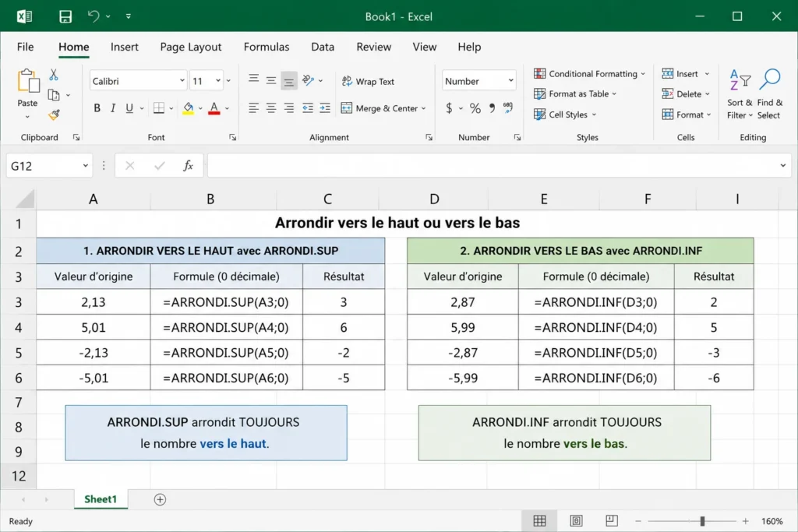Image resolution: width=798 pixels, height=532 pixels.
Task: Click inside the formula bar input
Action: tap(493, 166)
